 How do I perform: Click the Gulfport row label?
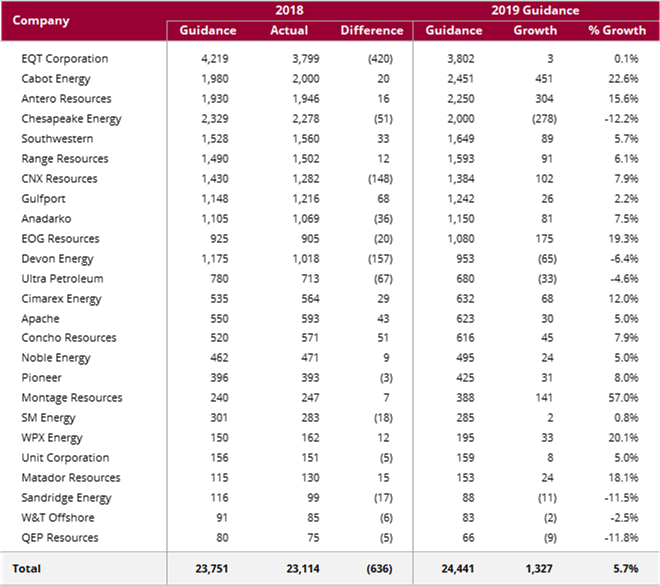pos(43,199)
